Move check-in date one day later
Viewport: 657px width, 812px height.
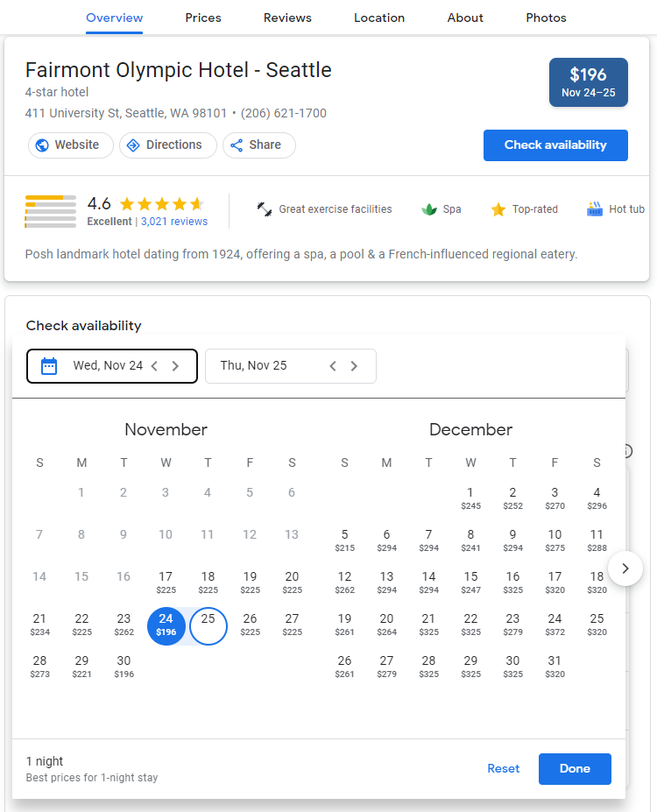point(175,366)
